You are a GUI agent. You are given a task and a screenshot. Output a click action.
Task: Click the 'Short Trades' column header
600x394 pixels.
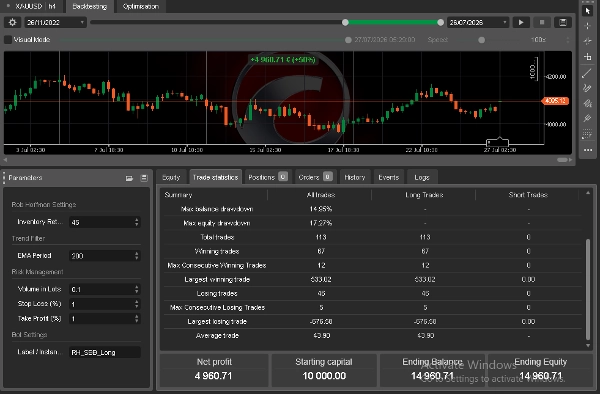coord(528,195)
